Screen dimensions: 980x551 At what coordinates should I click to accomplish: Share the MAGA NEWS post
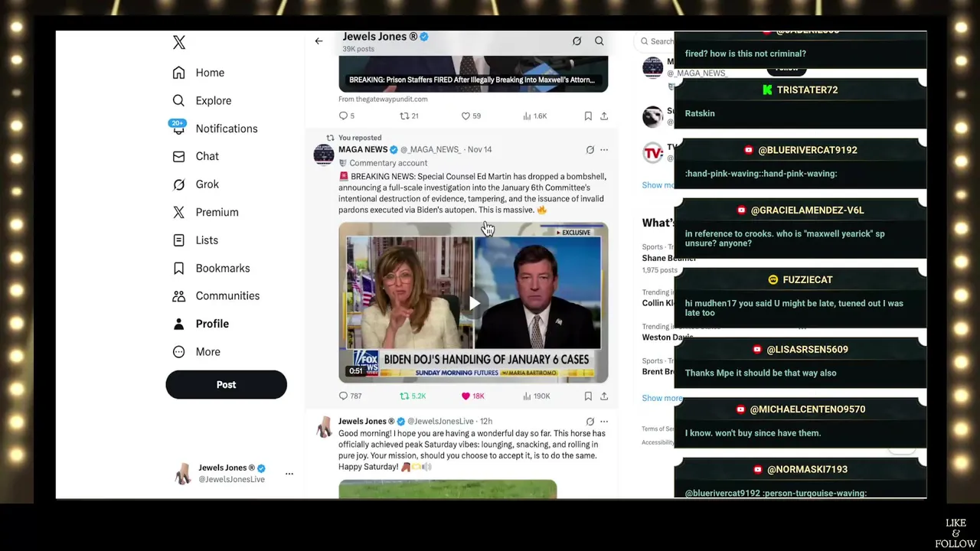click(604, 396)
